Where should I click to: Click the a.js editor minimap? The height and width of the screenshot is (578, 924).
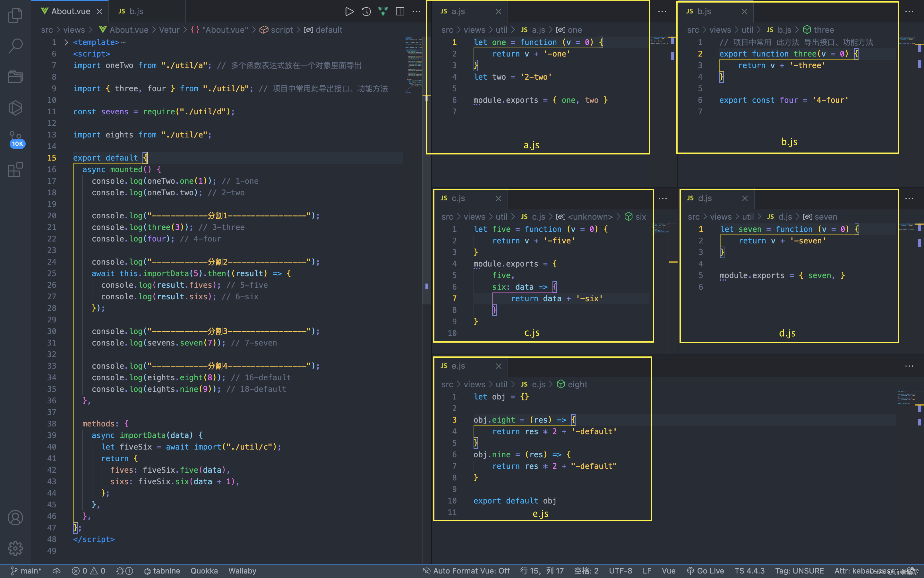pos(659,40)
